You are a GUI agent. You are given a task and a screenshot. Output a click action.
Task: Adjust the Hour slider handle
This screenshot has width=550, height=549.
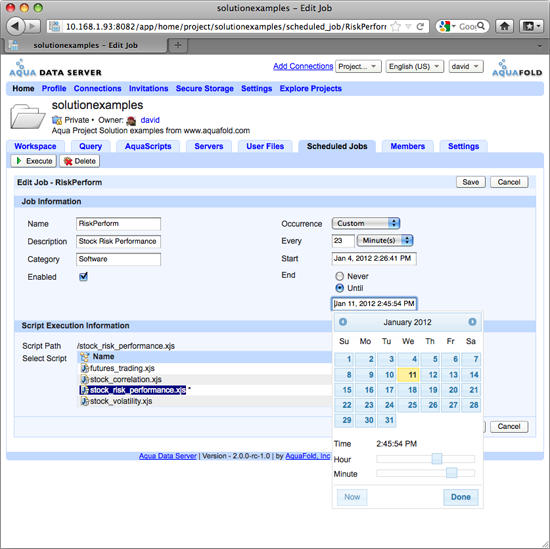[437, 458]
